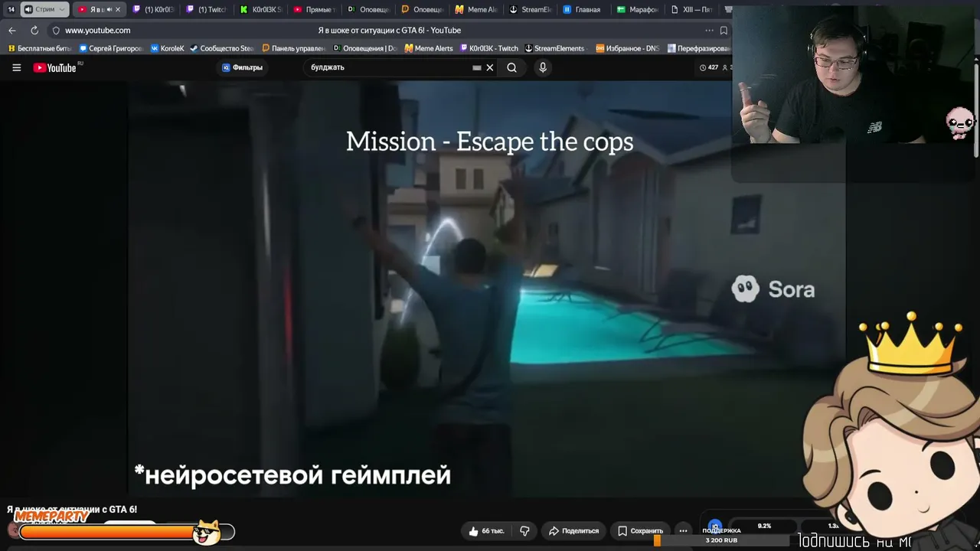Switch to the StreamElements tab

tap(530, 10)
